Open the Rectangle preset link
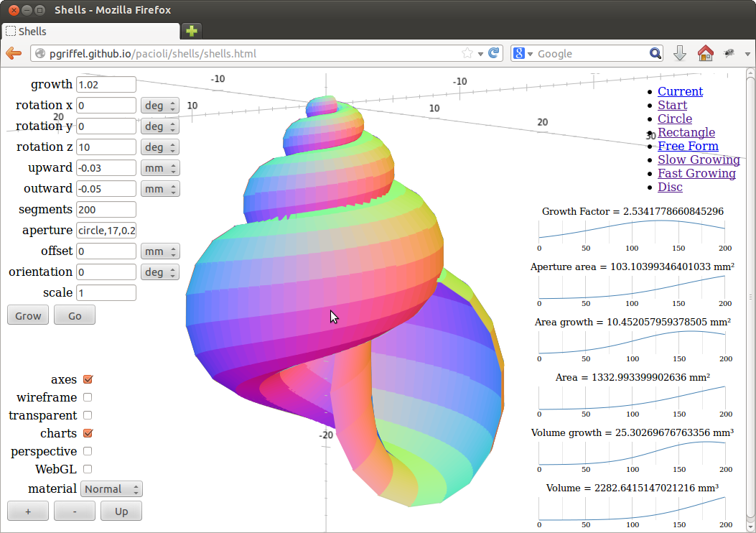This screenshot has height=533, width=756. click(686, 132)
